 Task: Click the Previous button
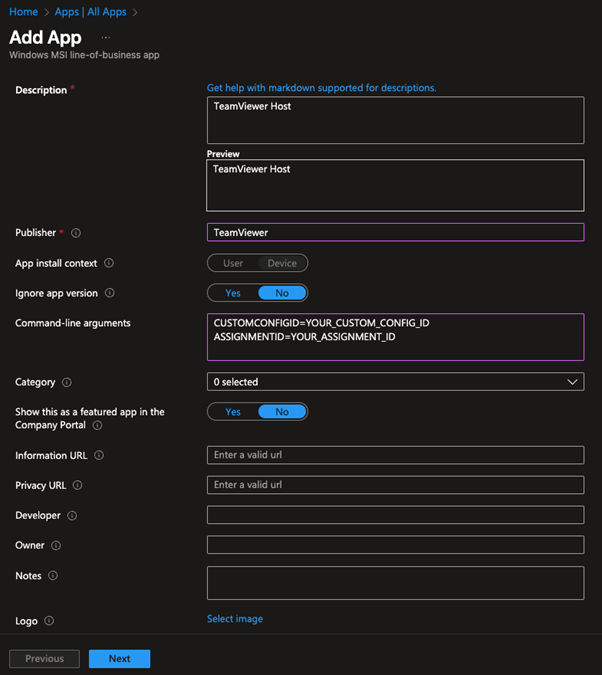(x=44, y=659)
